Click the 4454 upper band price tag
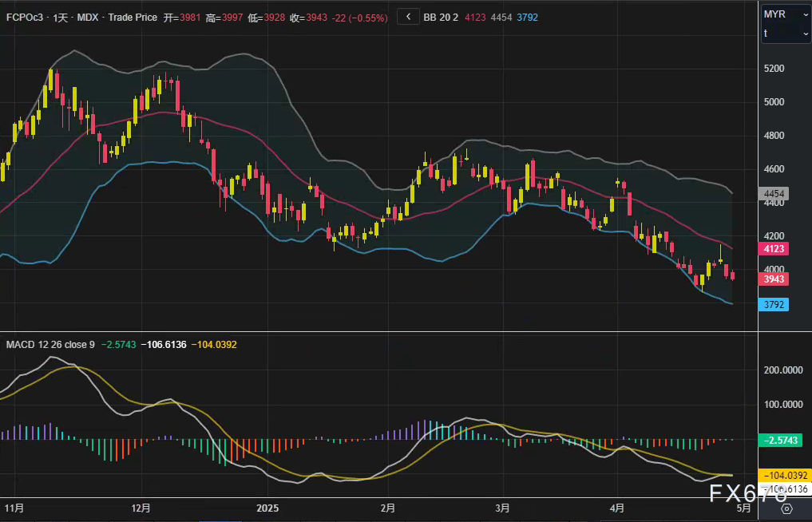This screenshot has height=522, width=812. click(x=775, y=194)
